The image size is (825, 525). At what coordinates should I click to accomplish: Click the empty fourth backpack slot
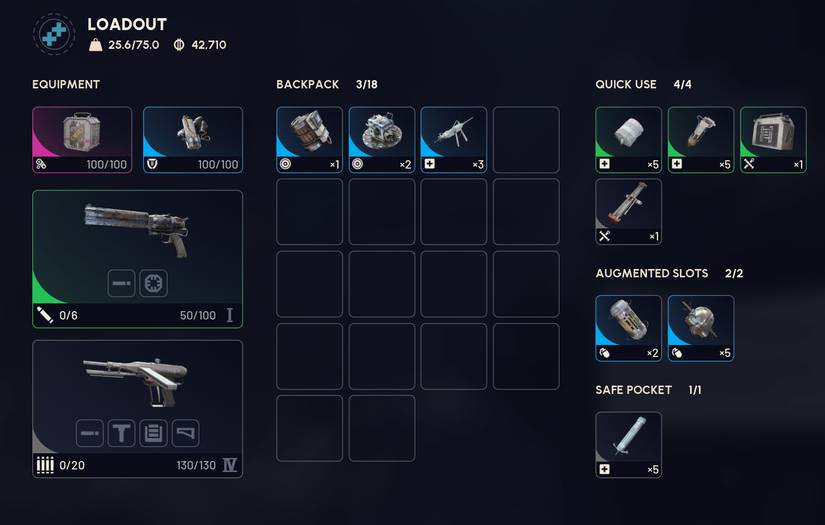526,140
